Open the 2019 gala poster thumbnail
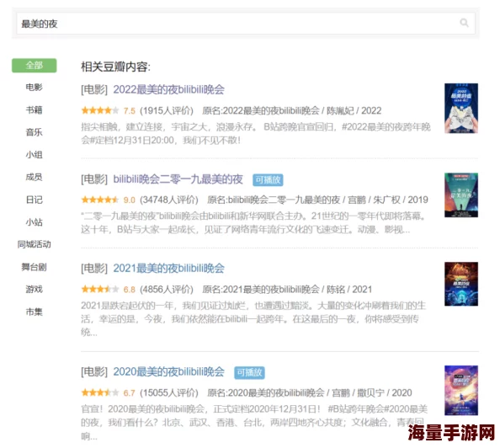Viewport: 500px width, 448px height. 461,195
